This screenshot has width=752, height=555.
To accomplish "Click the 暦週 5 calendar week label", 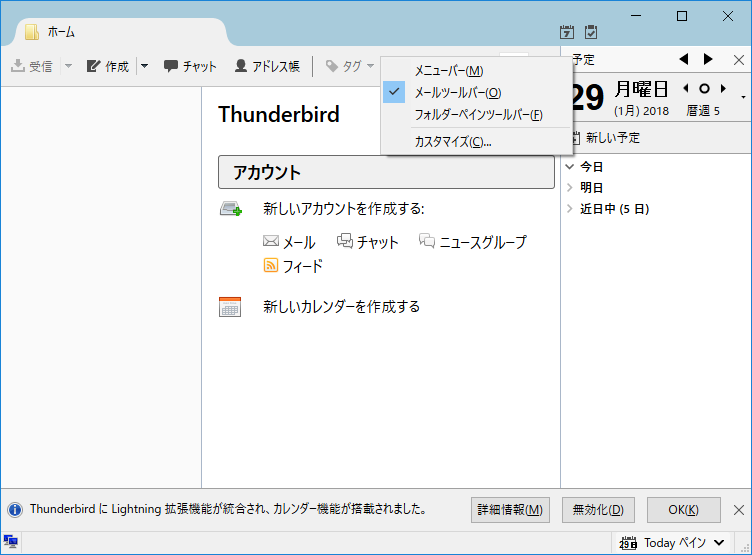I will click(x=703, y=111).
